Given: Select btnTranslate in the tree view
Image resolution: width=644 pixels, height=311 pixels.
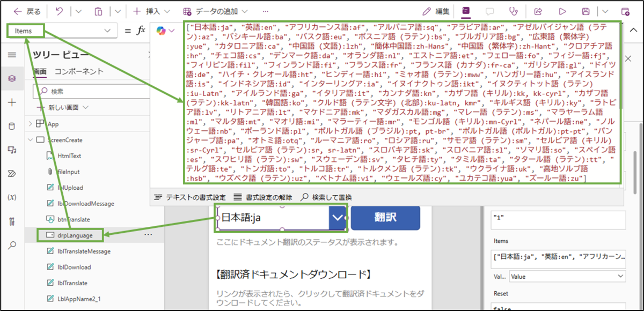Looking at the screenshot, I should (x=74, y=219).
